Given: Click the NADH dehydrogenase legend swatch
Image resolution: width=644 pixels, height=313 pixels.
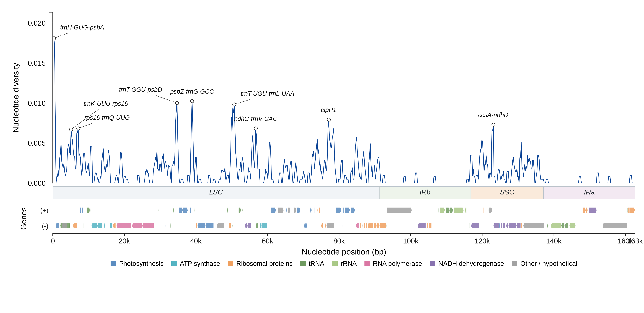Looking at the screenshot, I should tap(433, 264).
